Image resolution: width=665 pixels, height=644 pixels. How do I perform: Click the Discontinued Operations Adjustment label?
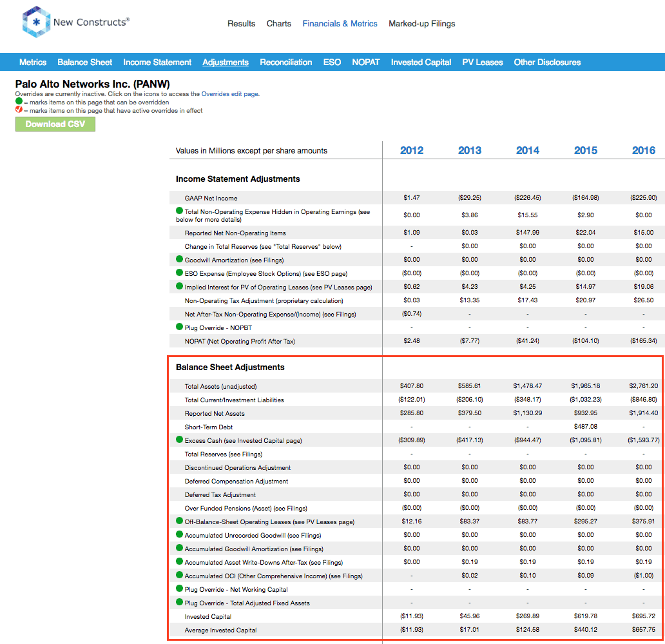pos(238,467)
